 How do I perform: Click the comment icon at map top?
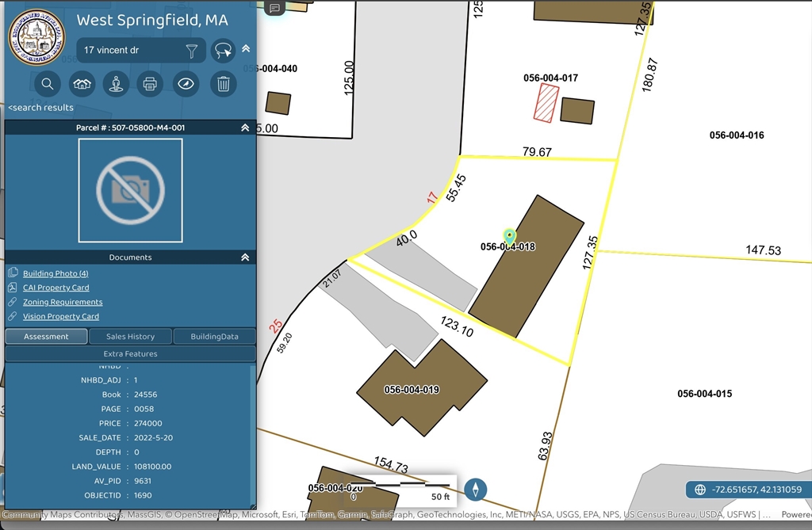coord(274,8)
